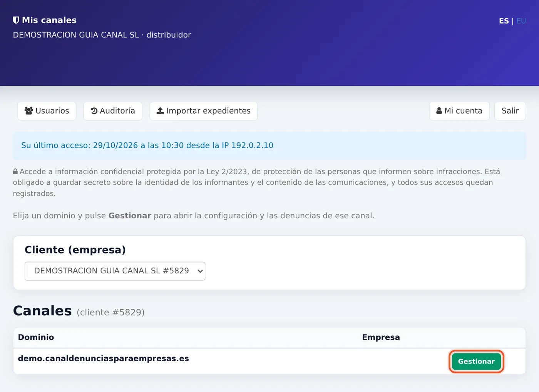Open Importar expedientes
539x392 pixels.
[x=204, y=111]
